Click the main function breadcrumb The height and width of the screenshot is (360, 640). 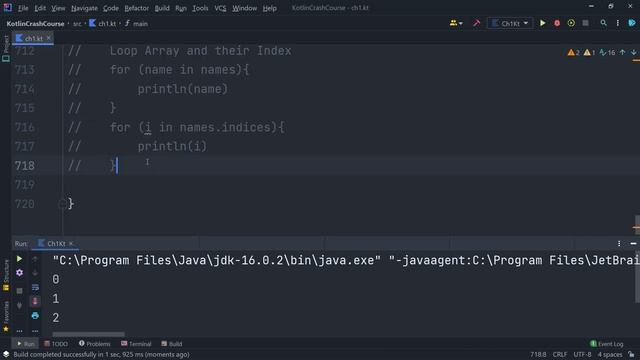[x=136, y=24]
